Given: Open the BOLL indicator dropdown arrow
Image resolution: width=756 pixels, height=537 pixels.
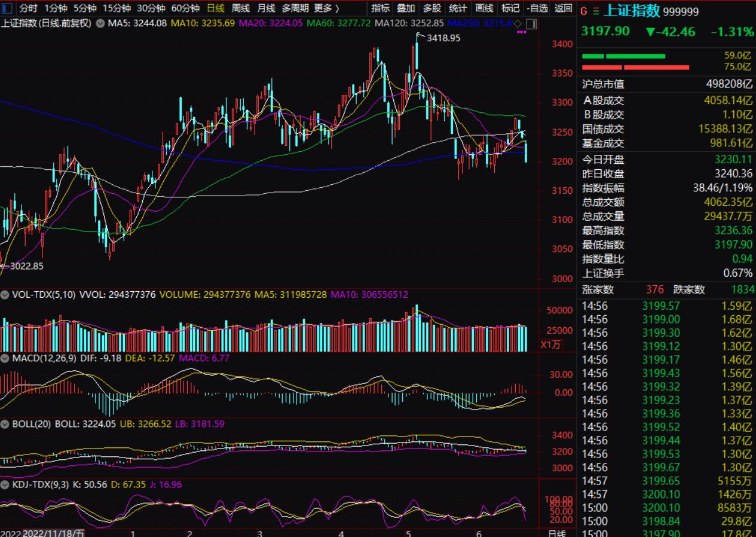Looking at the screenshot, I should coord(5,424).
